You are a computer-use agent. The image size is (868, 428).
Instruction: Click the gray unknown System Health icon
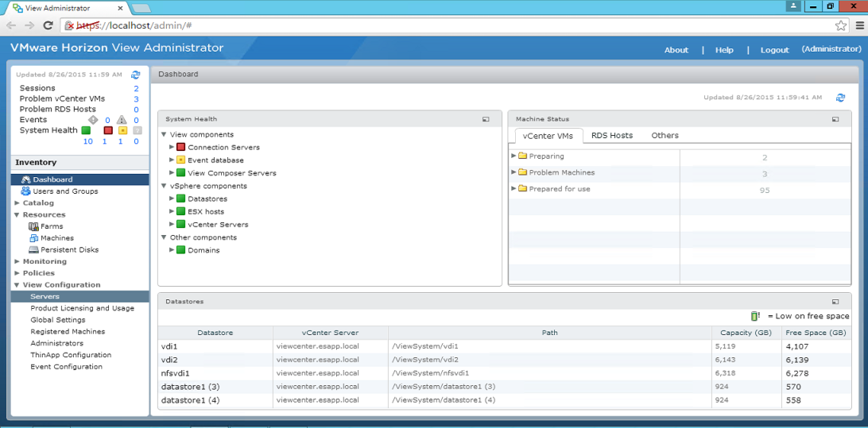coord(138,130)
